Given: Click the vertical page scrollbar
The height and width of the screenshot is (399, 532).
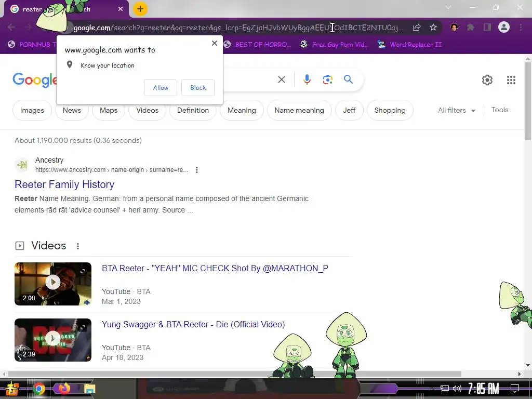Looking at the screenshot, I should tap(528, 101).
